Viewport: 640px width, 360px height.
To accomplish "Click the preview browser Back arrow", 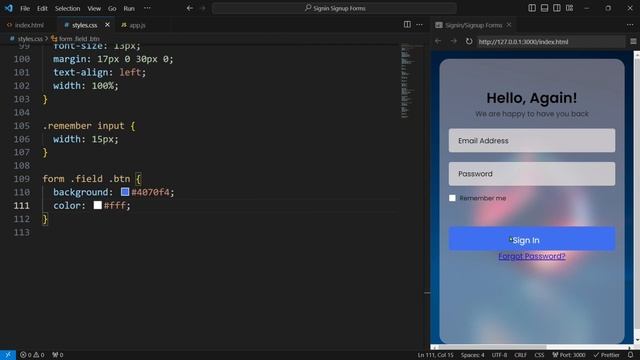I will [x=438, y=41].
